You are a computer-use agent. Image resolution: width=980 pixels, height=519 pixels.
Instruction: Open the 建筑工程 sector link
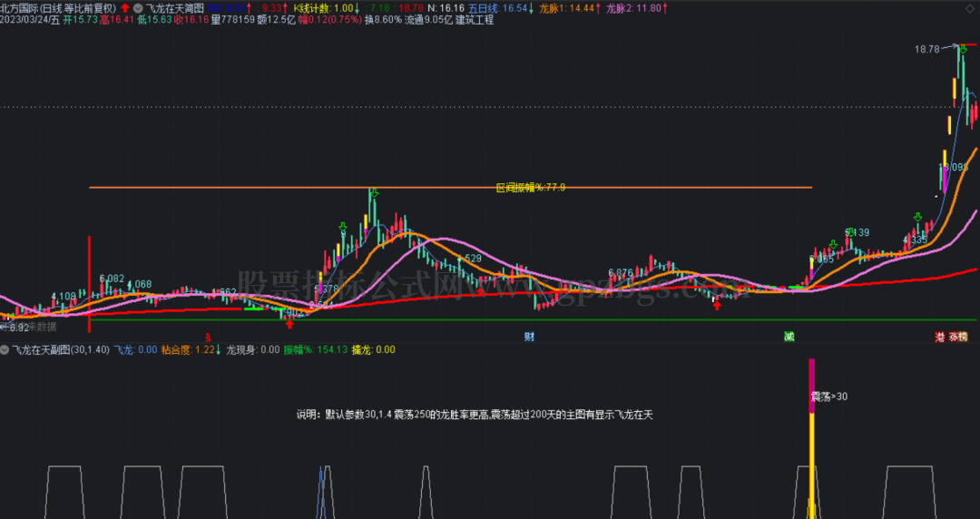coord(475,20)
